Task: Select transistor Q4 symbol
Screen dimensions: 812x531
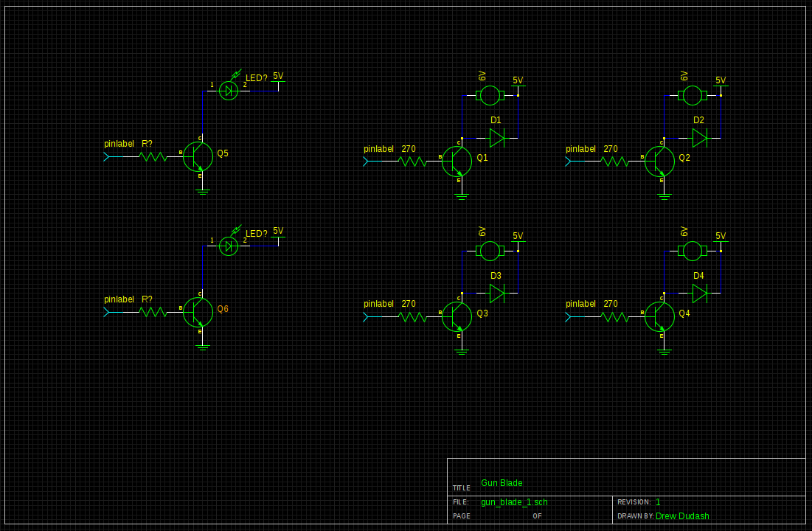Action: [x=659, y=316]
